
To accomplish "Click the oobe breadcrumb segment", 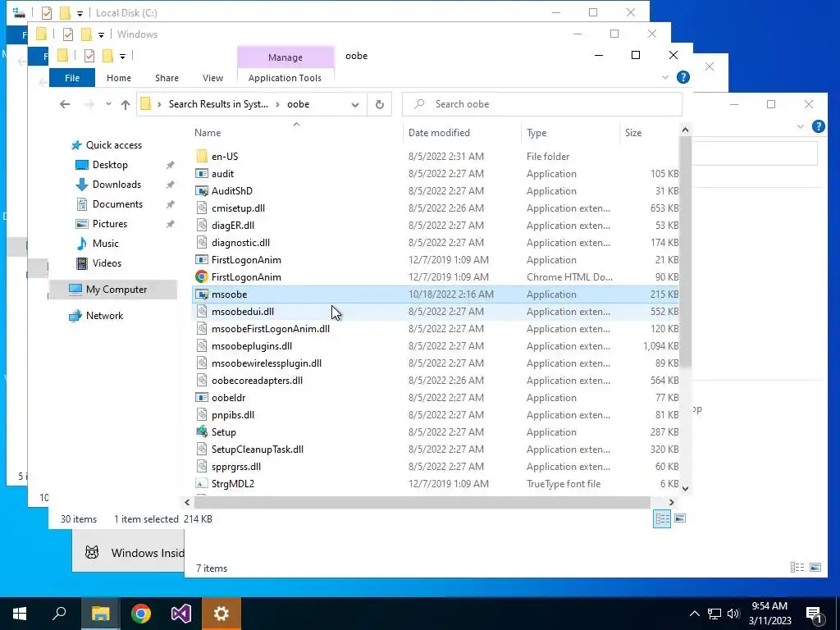I will (298, 104).
